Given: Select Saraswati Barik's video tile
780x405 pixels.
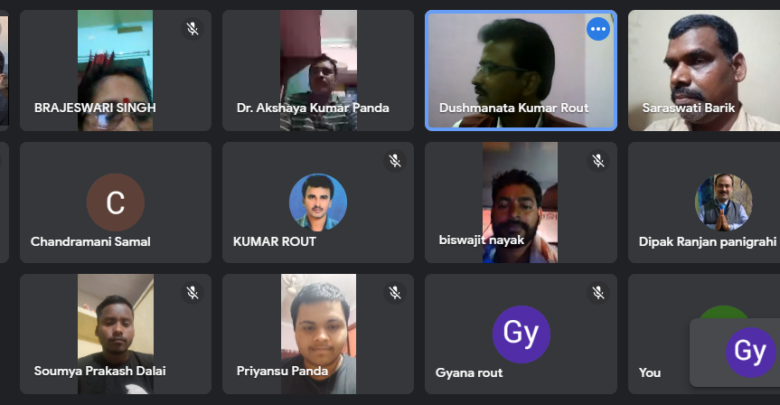Looking at the screenshot, I should [x=704, y=71].
